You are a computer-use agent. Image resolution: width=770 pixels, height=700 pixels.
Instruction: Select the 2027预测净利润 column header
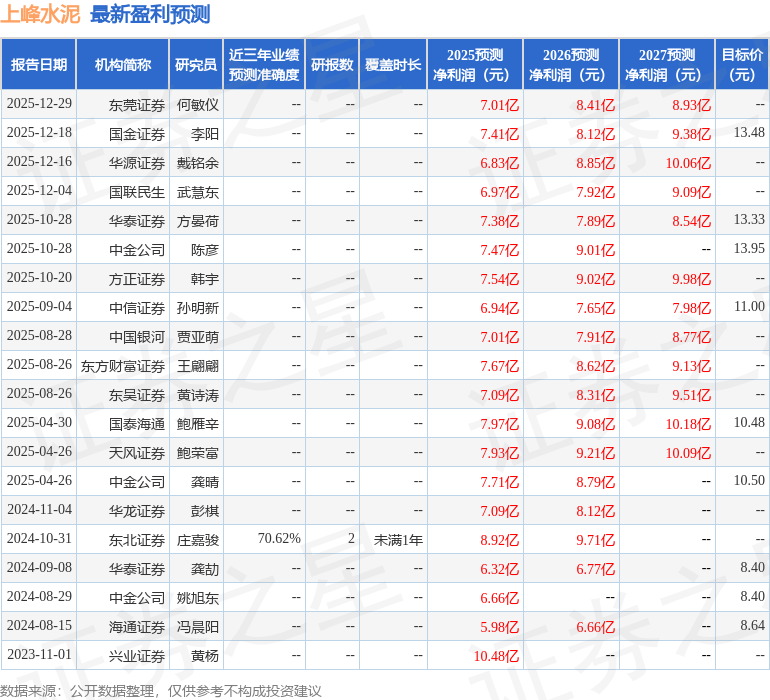pyautogui.click(x=667, y=65)
